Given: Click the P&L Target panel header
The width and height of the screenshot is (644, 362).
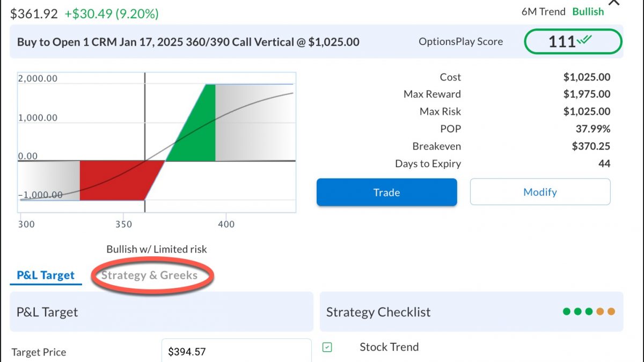Looking at the screenshot, I should tap(162, 312).
